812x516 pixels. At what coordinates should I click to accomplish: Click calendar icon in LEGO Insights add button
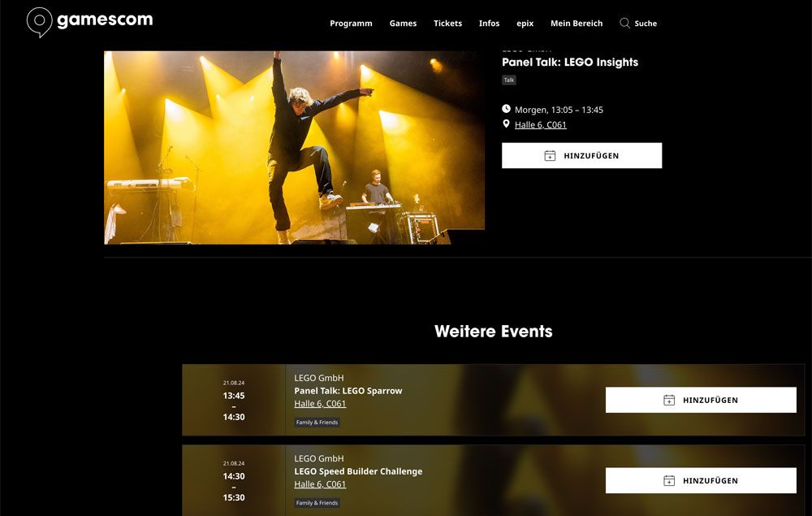pyautogui.click(x=550, y=155)
